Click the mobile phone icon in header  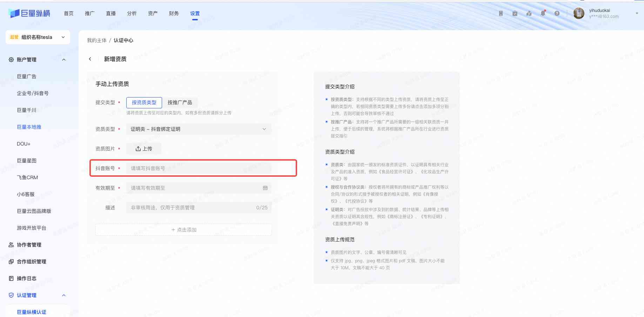(x=501, y=13)
